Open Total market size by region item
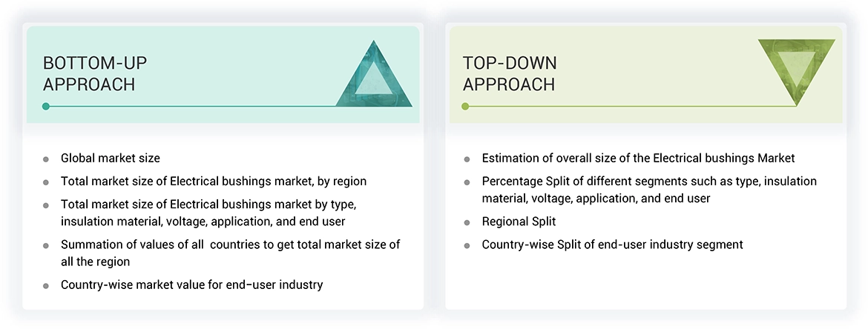 click(214, 181)
